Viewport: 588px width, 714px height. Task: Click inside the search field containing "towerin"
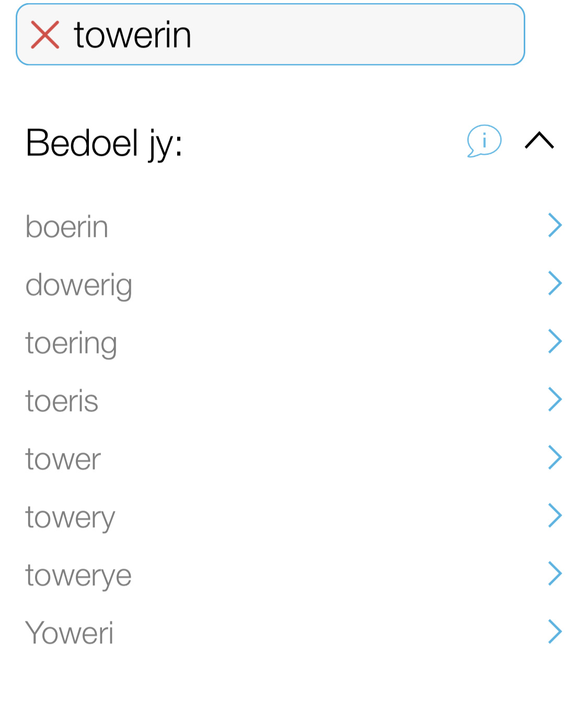(314, 35)
